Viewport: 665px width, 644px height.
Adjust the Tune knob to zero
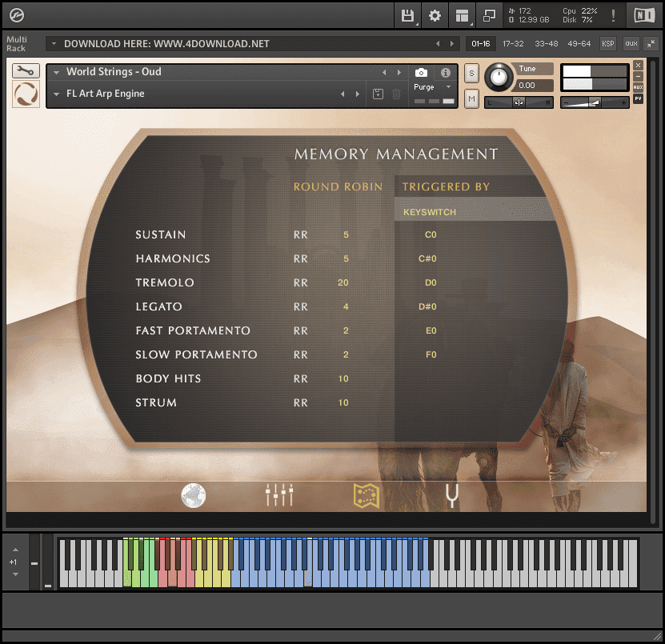(499, 77)
